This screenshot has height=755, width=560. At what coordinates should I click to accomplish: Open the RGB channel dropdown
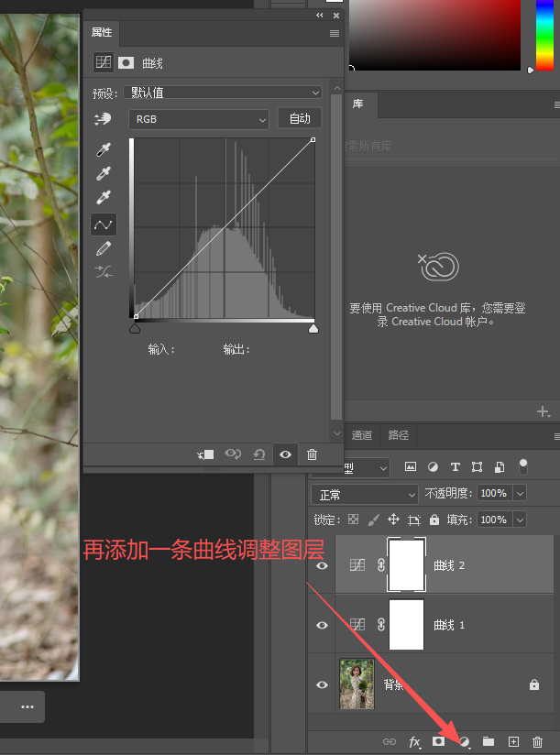(x=199, y=119)
